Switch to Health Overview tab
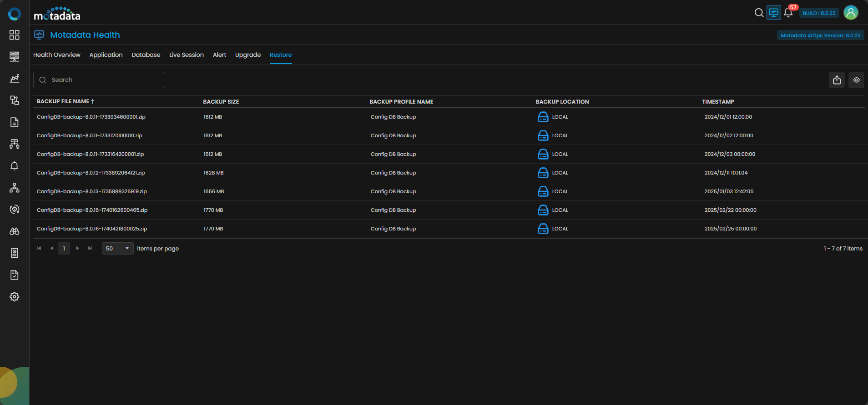Viewport: 868px width, 405px height. click(x=57, y=55)
